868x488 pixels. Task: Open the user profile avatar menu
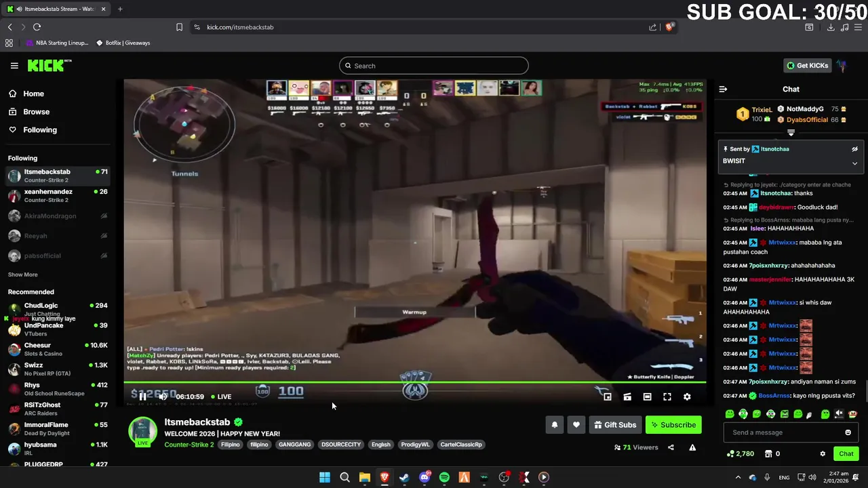point(842,66)
